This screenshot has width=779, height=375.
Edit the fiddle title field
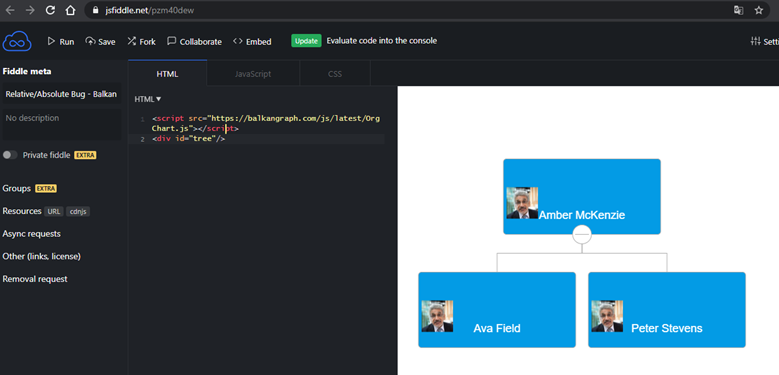click(x=62, y=94)
